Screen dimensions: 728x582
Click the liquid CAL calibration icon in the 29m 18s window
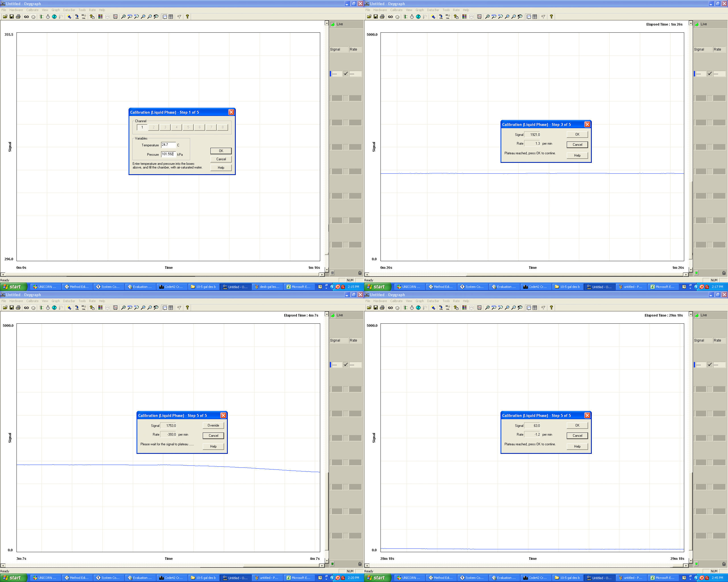(441, 308)
